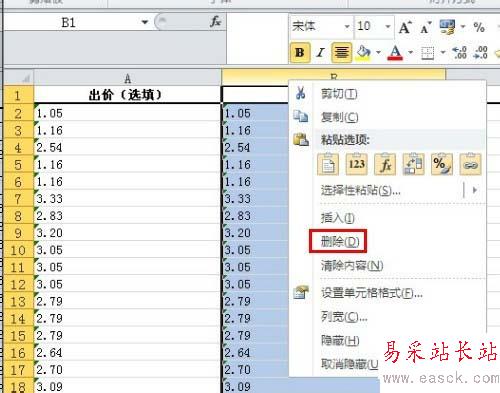
Task: Choose Paste Formulas (fx) option icon
Action: [x=385, y=164]
